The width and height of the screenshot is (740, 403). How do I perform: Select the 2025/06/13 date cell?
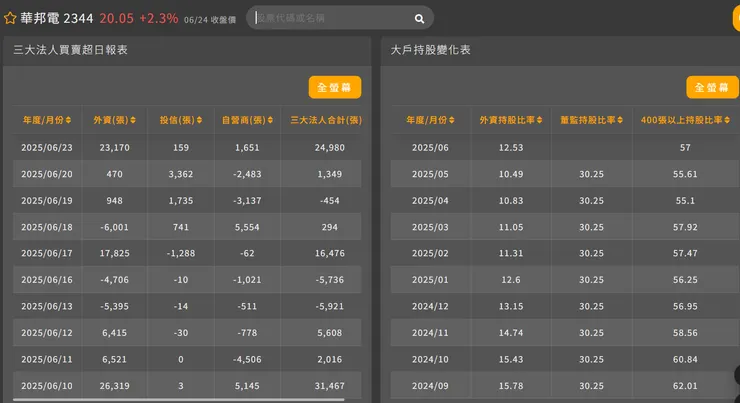[x=47, y=306]
